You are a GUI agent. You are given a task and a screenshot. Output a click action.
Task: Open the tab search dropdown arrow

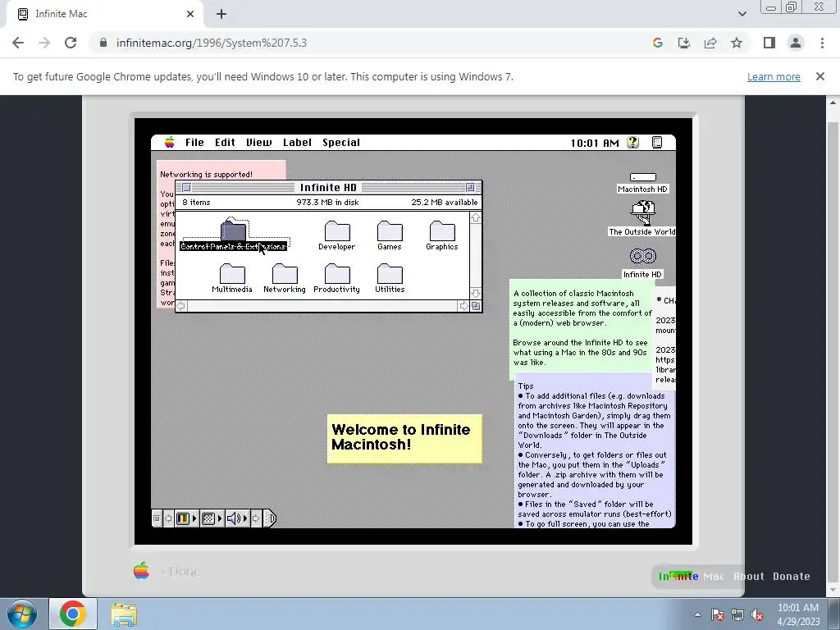[x=742, y=14]
